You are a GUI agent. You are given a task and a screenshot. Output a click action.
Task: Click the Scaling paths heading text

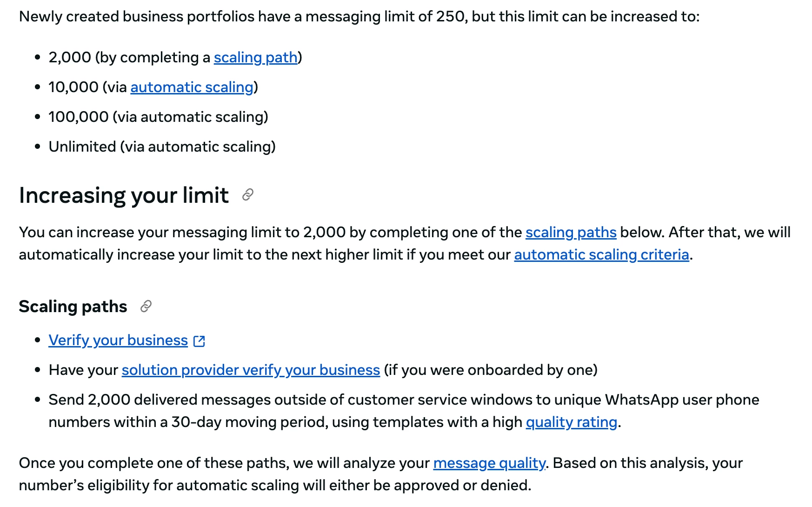(x=73, y=307)
